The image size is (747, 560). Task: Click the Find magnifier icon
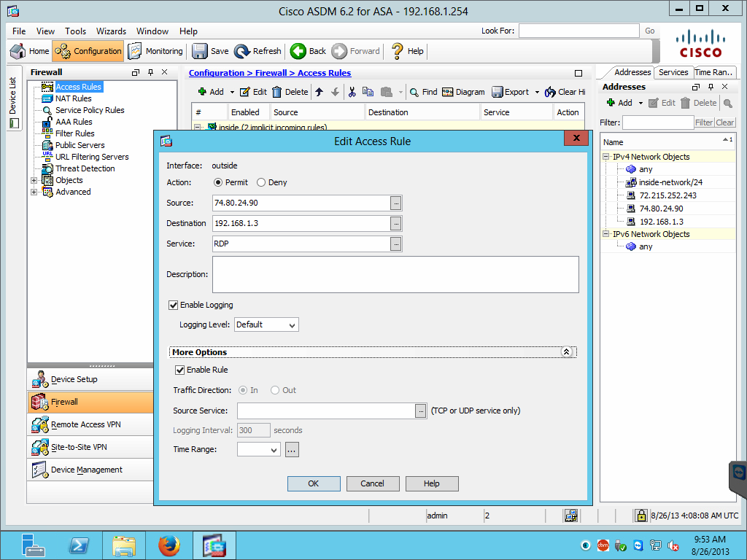point(414,92)
